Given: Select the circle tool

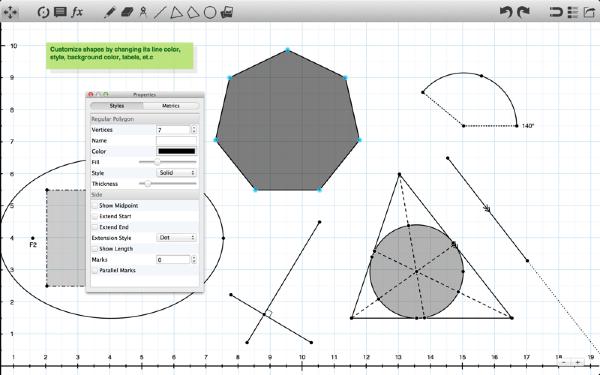Looking at the screenshot, I should [x=210, y=12].
